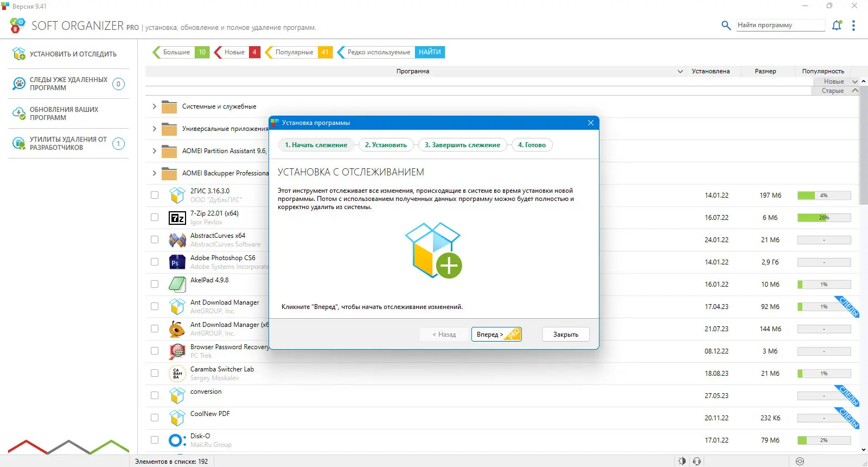Expand the Системные и служебные group
Image resolution: width=868 pixels, height=467 pixels.
click(154, 106)
